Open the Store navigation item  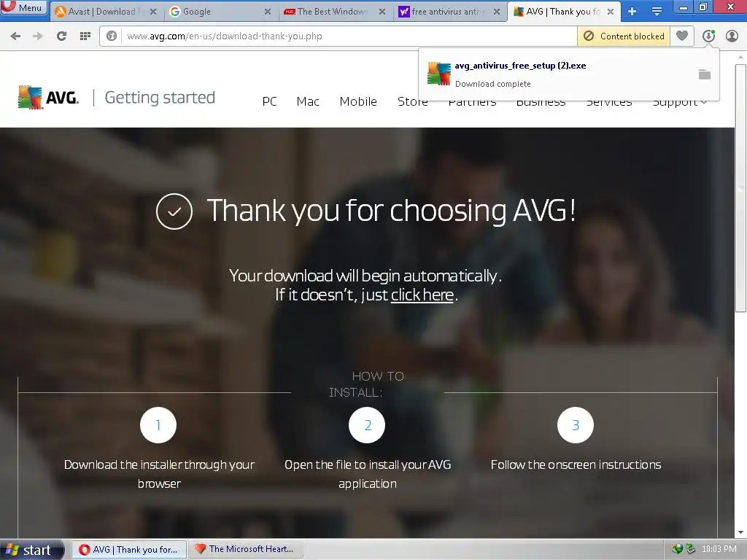[x=413, y=101]
